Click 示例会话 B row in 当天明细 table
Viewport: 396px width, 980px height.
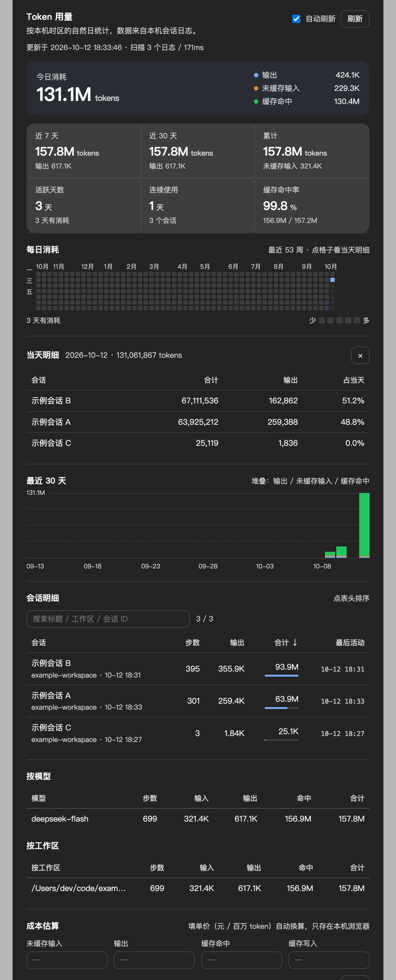pyautogui.click(x=198, y=401)
